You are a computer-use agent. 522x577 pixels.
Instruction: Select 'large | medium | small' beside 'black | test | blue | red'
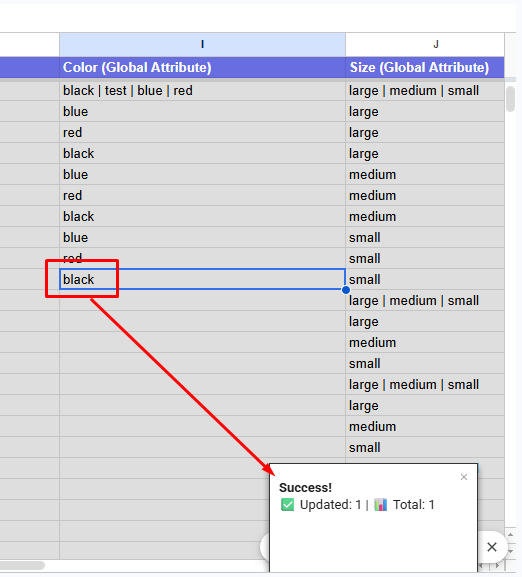point(425,91)
